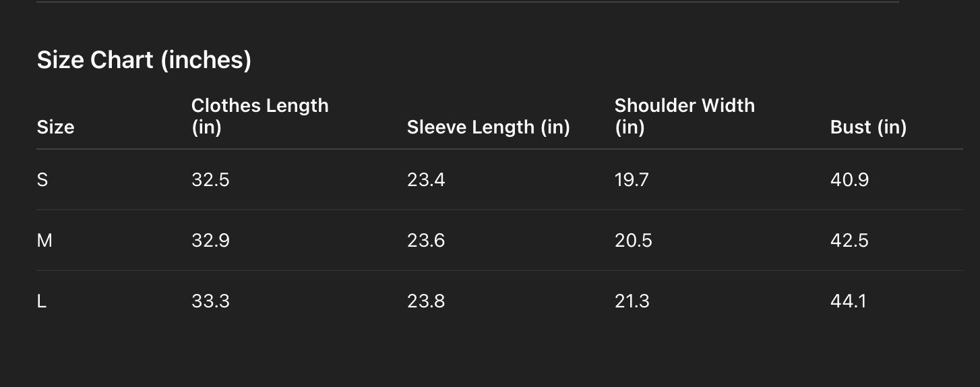Select the Bust column header

tap(868, 127)
